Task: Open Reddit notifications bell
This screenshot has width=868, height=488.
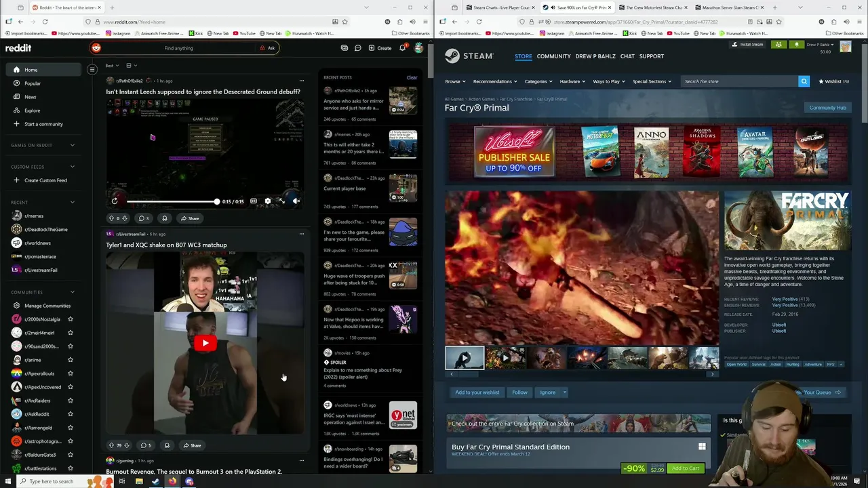Action: [x=403, y=47]
